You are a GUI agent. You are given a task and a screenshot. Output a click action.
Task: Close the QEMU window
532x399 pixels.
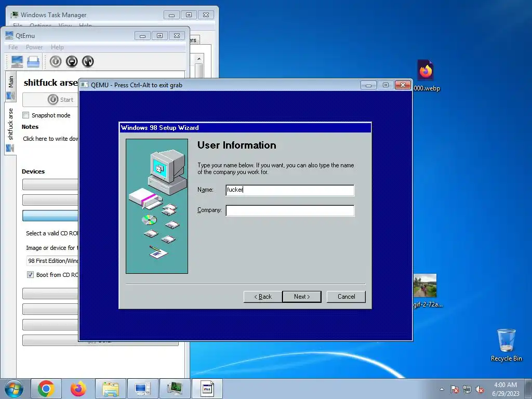pyautogui.click(x=403, y=85)
